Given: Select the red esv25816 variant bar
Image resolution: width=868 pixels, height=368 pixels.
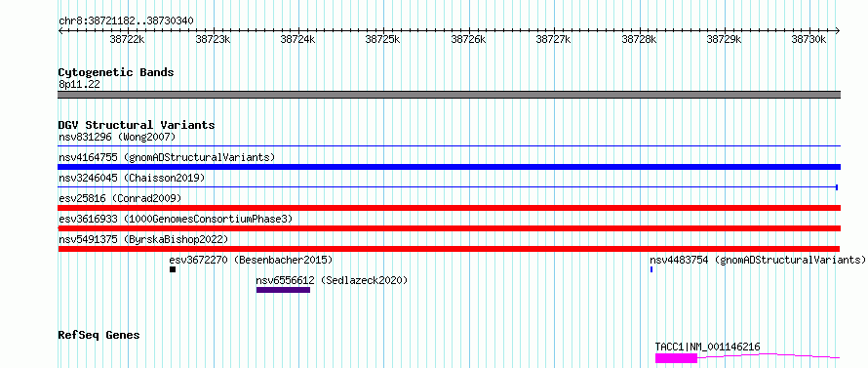Looking at the screenshot, I should (449, 208).
